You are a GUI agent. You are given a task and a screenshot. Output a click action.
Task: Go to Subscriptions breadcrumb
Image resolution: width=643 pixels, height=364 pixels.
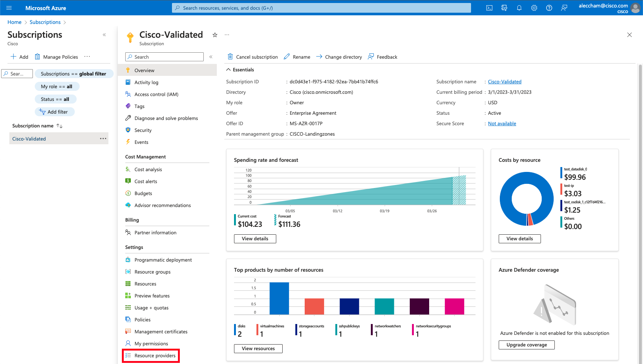[x=45, y=22]
